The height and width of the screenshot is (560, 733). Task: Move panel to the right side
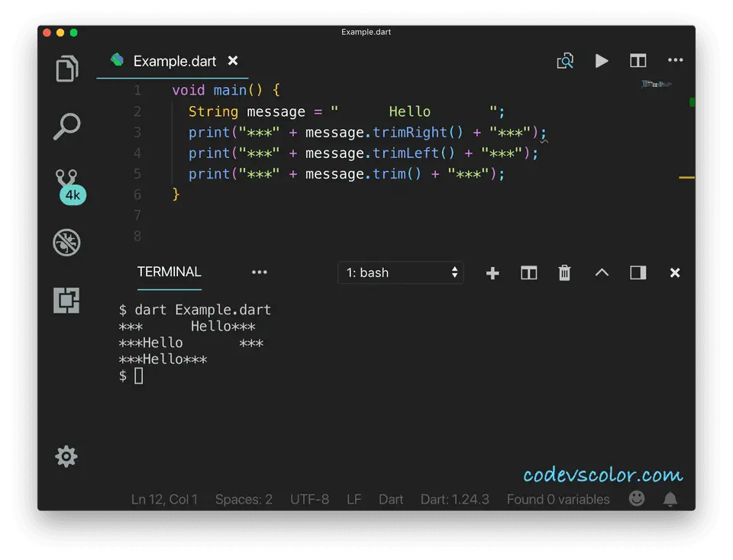[x=638, y=273]
